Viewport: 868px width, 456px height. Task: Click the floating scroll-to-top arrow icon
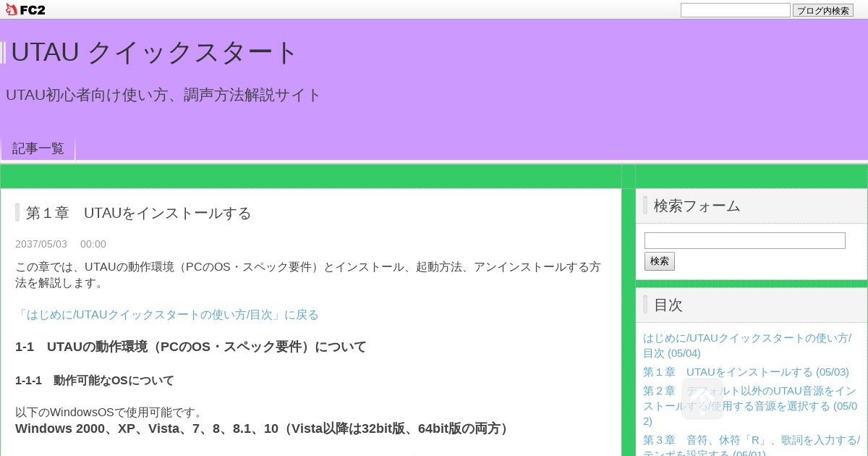[702, 399]
